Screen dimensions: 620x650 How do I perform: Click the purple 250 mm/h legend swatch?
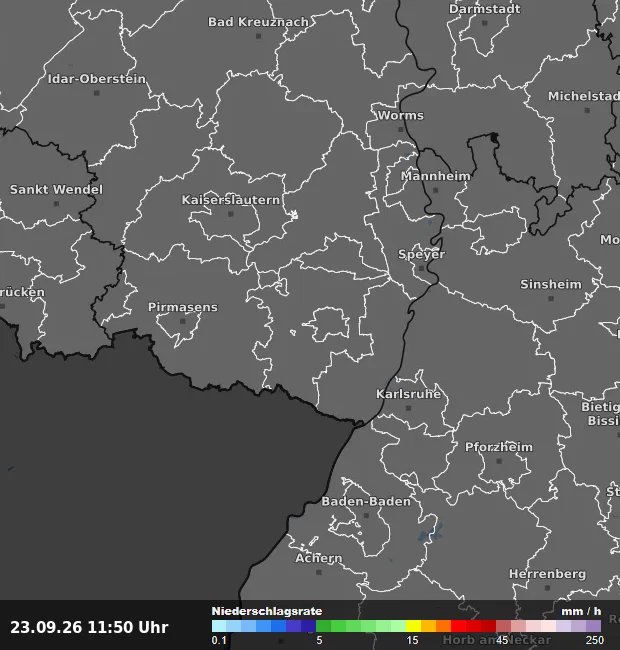tap(593, 626)
